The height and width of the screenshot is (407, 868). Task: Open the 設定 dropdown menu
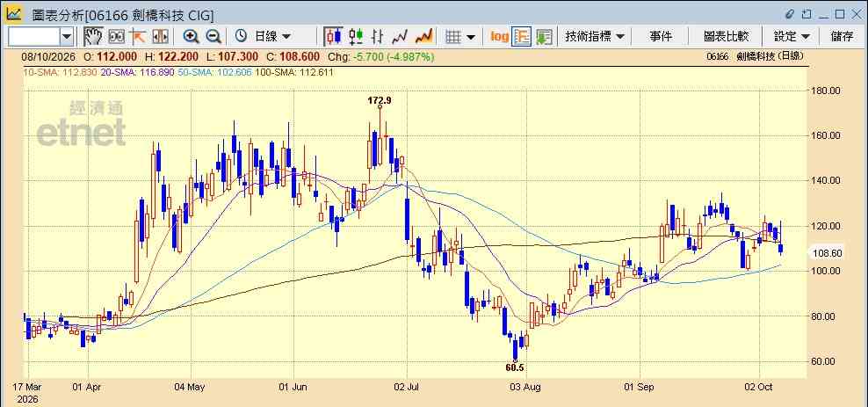click(792, 37)
